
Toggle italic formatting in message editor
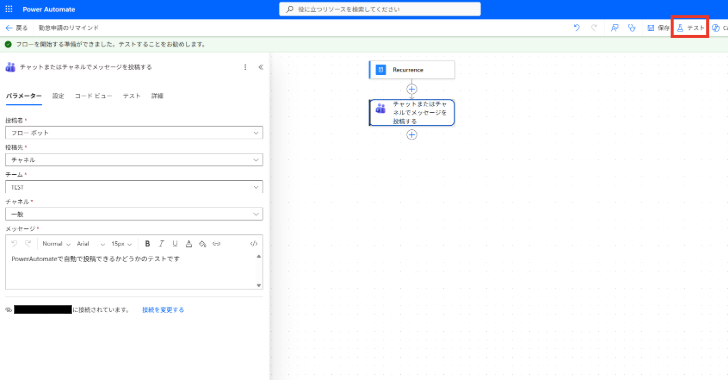(x=161, y=243)
